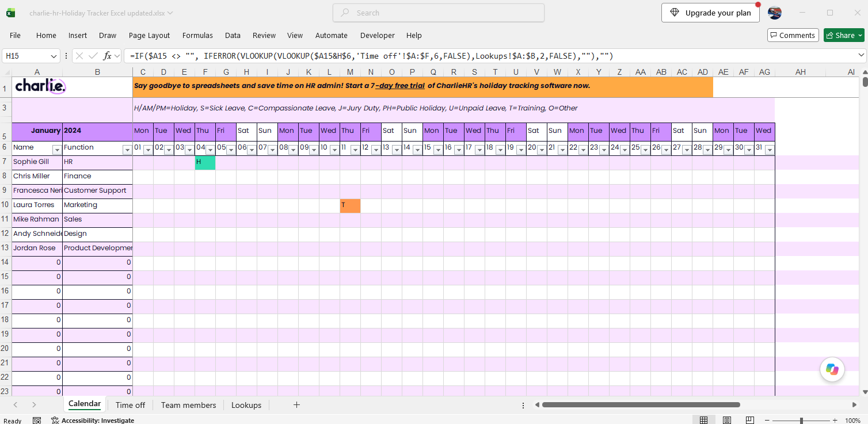Open the day 15 filter dropdown
868x424 pixels.
click(x=438, y=150)
